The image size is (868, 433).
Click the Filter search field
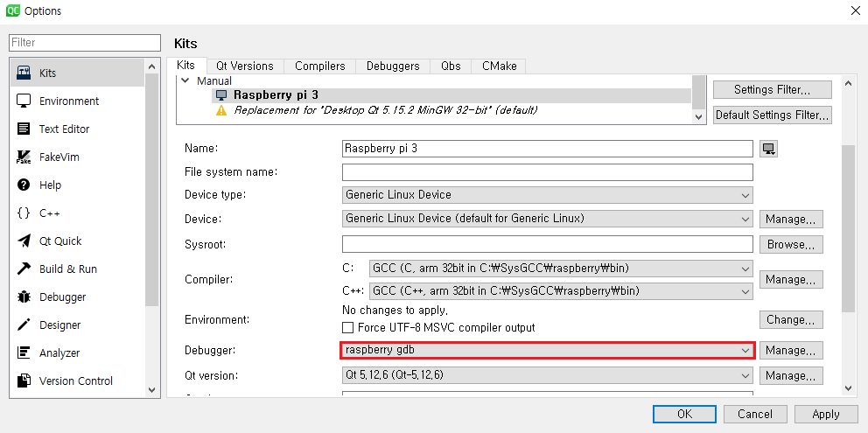[85, 42]
